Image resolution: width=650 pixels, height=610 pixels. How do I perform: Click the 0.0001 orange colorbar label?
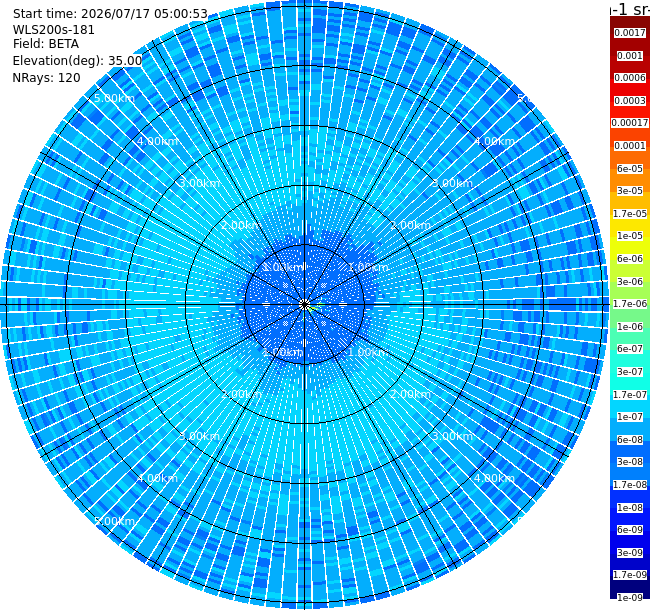(x=630, y=146)
